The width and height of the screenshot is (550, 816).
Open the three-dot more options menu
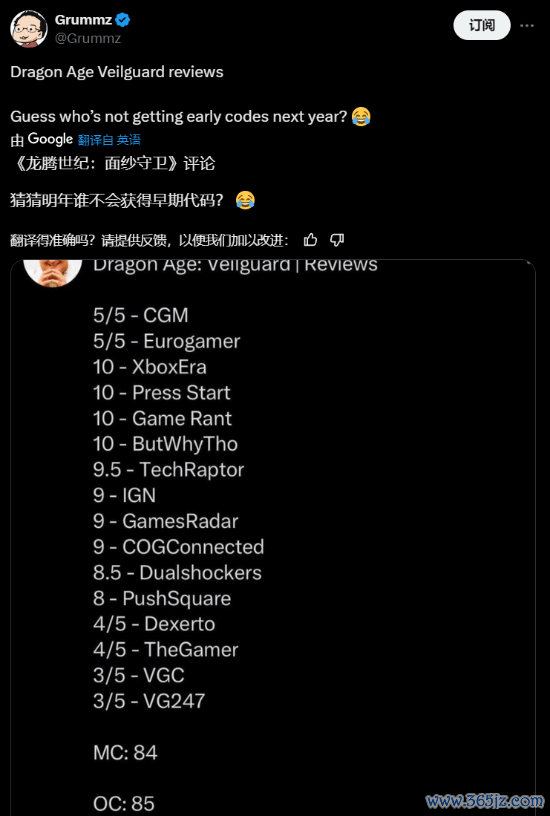click(527, 26)
